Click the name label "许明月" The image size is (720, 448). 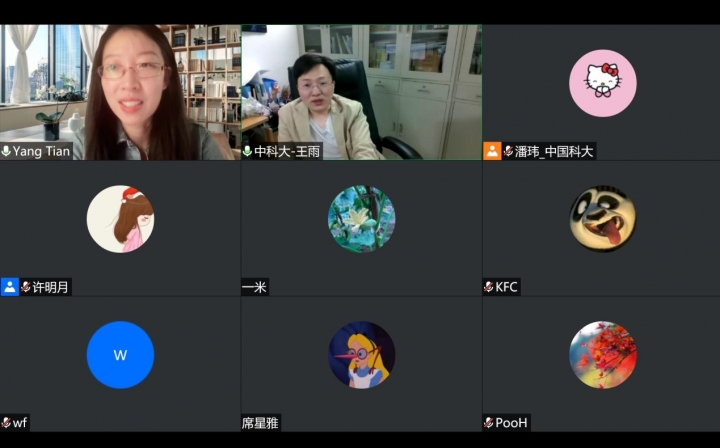click(x=51, y=287)
